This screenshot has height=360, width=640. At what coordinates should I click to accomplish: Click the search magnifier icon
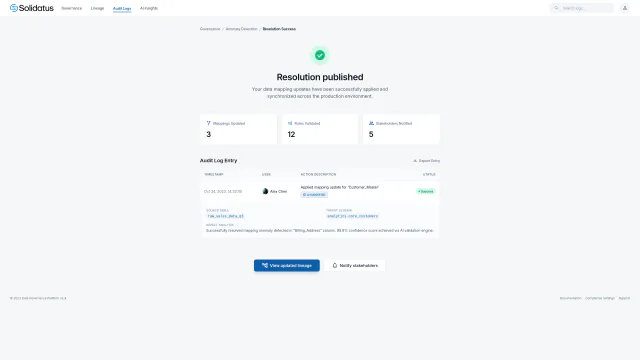point(556,8)
